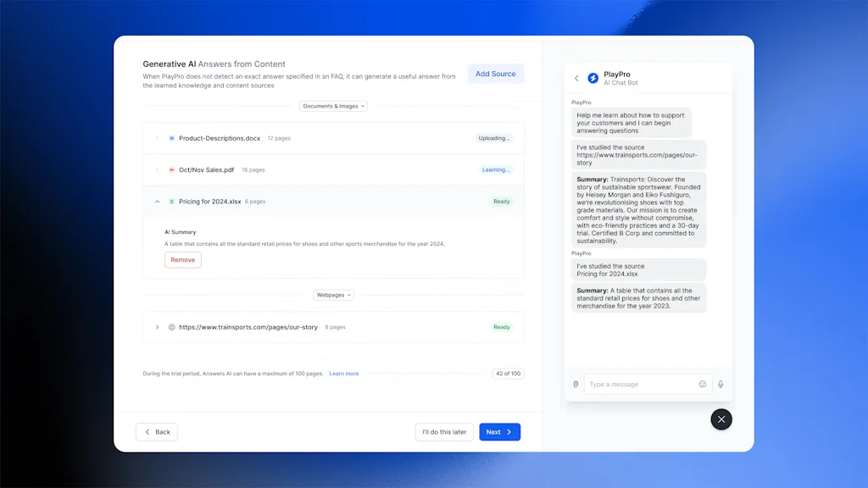Expand the trainsports.com/pages/our-story source row
Screen dimensions: 868x488
pos(157,327)
